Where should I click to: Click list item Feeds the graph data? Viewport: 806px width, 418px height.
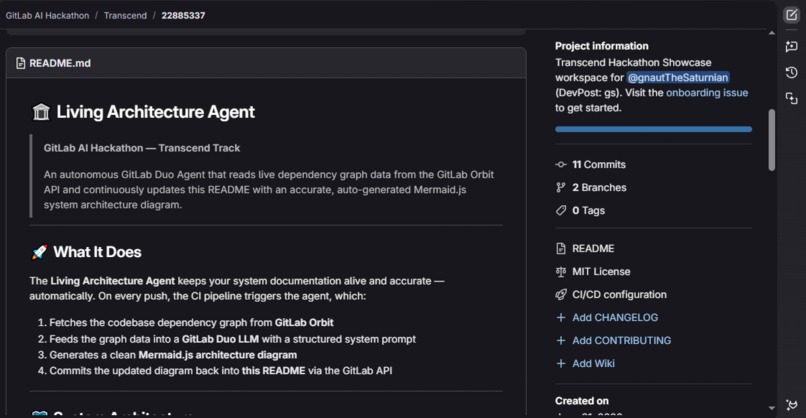pos(232,339)
